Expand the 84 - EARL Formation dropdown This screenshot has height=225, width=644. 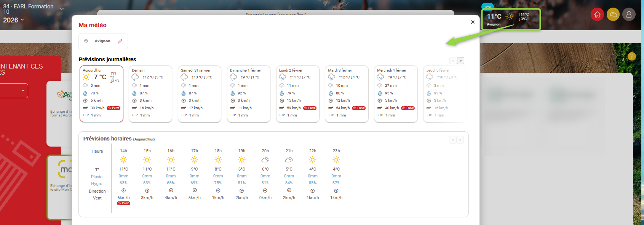coord(62,9)
